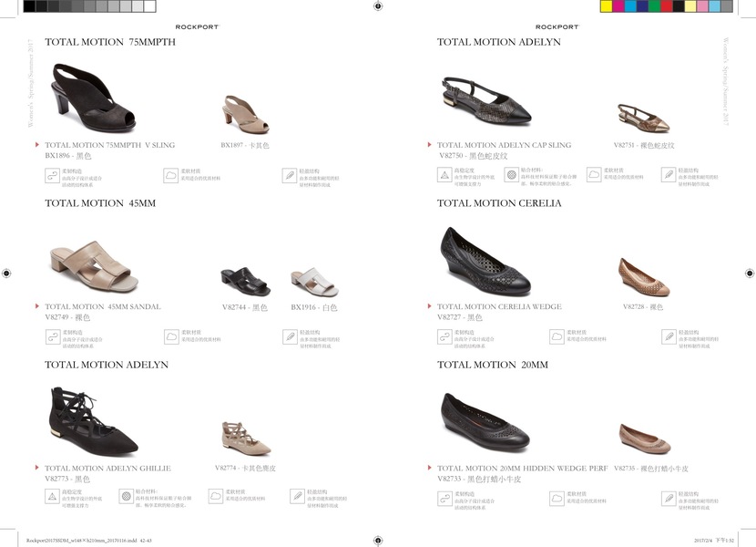Click the cloud icon under Adelyn Ghillie
756x547 pixels.
pos(216,496)
